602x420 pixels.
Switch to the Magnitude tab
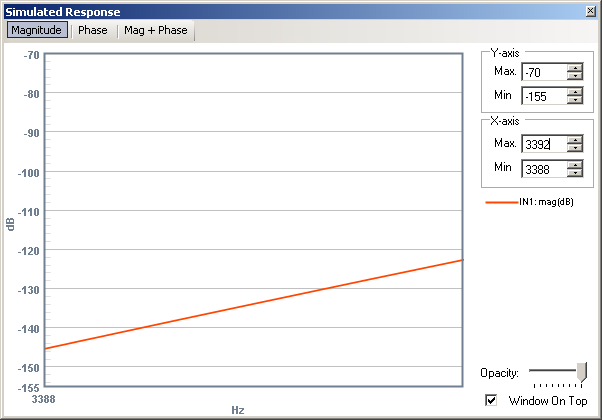pyautogui.click(x=37, y=30)
